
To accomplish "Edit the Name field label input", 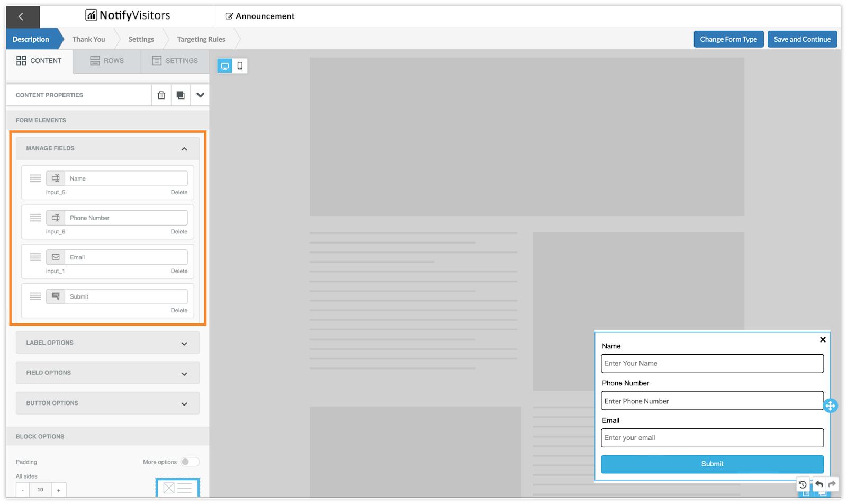I will click(x=126, y=178).
